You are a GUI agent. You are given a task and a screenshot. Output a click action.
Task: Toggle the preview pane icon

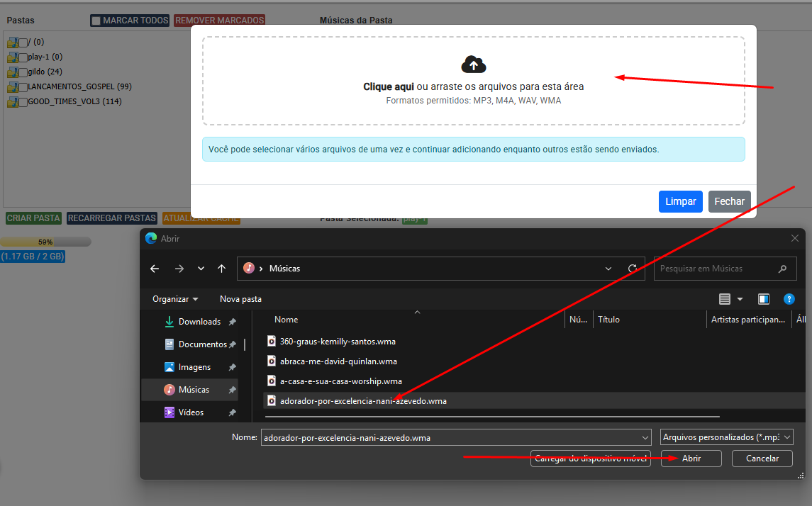pos(764,299)
